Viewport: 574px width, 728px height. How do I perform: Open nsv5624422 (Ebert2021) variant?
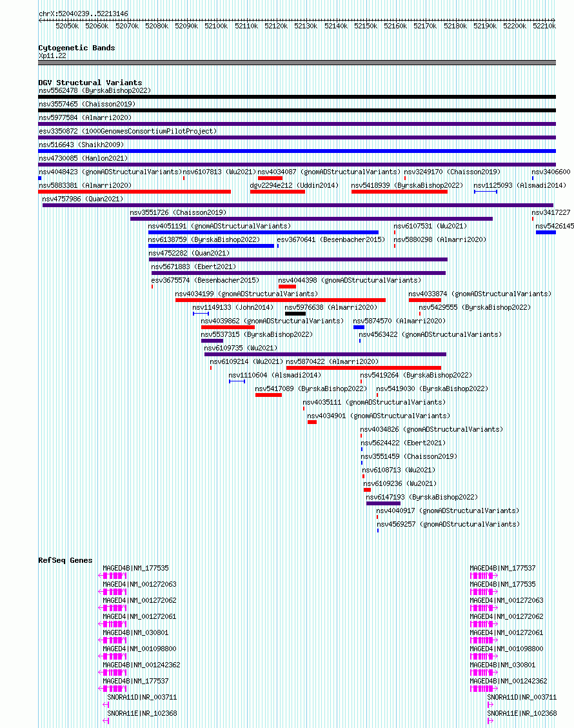tap(403, 443)
